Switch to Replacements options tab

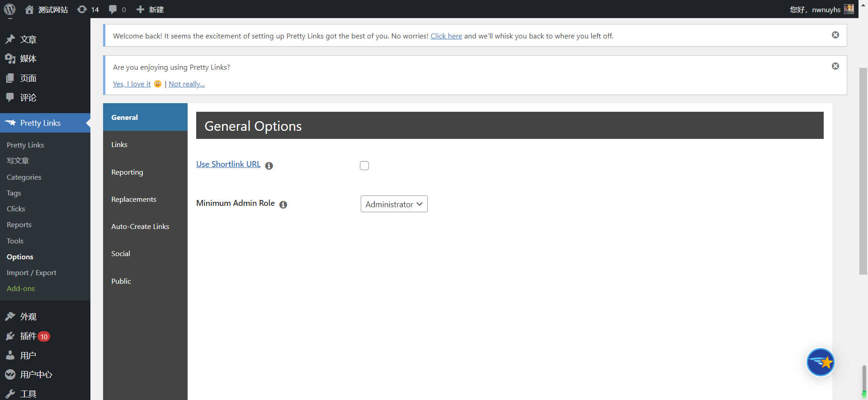[x=145, y=199]
